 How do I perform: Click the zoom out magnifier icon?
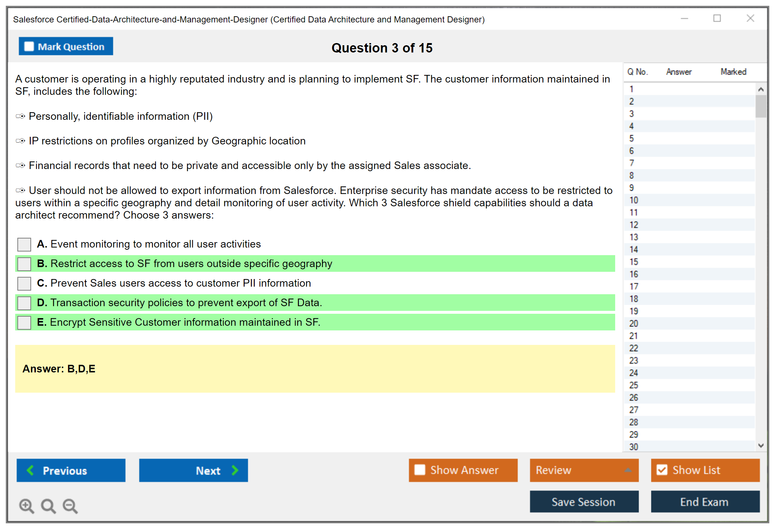(70, 506)
